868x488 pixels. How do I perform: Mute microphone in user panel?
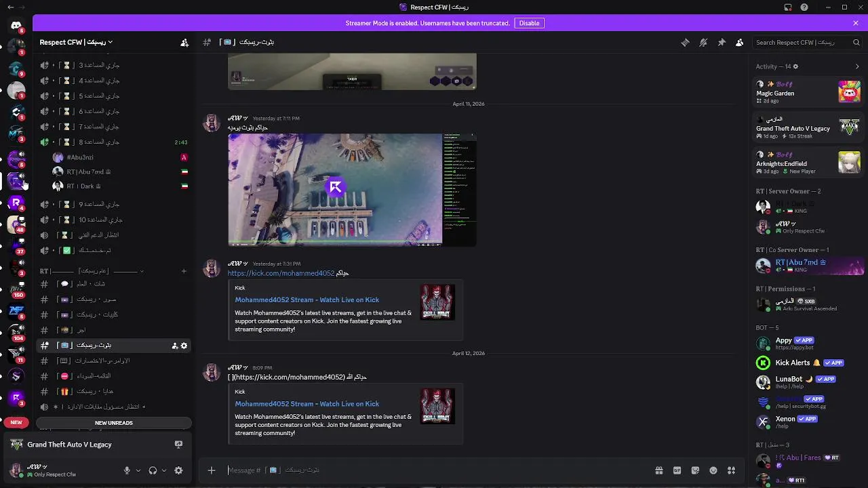tap(127, 470)
